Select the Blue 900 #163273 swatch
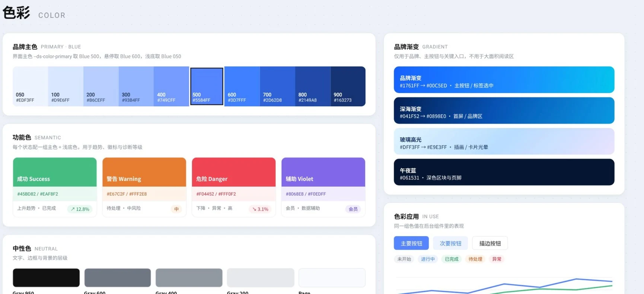 [348, 86]
